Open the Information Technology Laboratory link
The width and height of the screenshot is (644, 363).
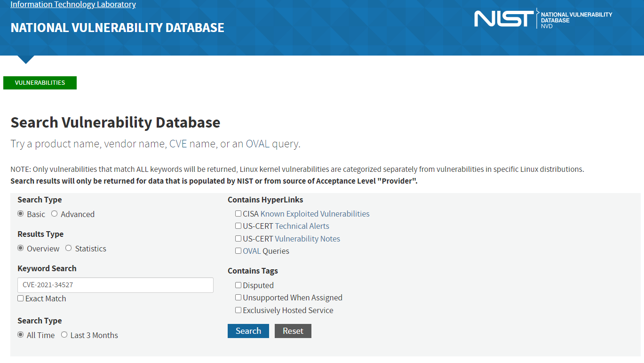point(73,5)
